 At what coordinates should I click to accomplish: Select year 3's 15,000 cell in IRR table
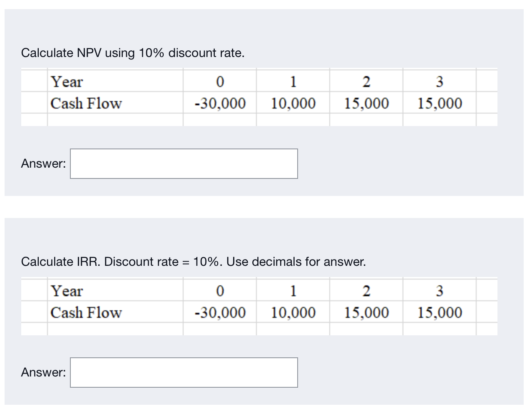pyautogui.click(x=440, y=313)
